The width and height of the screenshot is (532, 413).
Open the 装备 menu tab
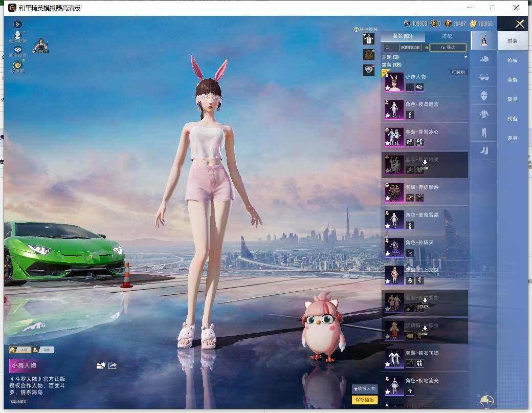(x=513, y=80)
